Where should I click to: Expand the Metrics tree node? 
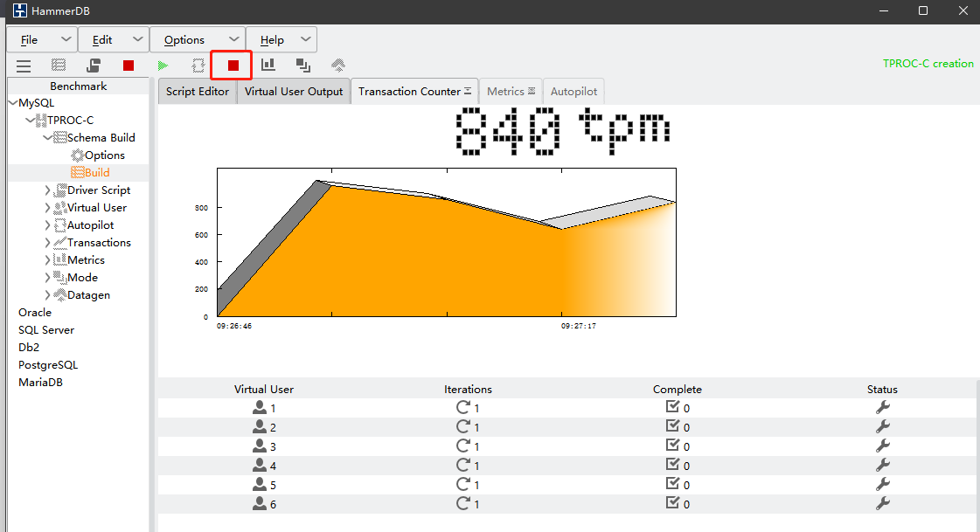click(x=47, y=259)
